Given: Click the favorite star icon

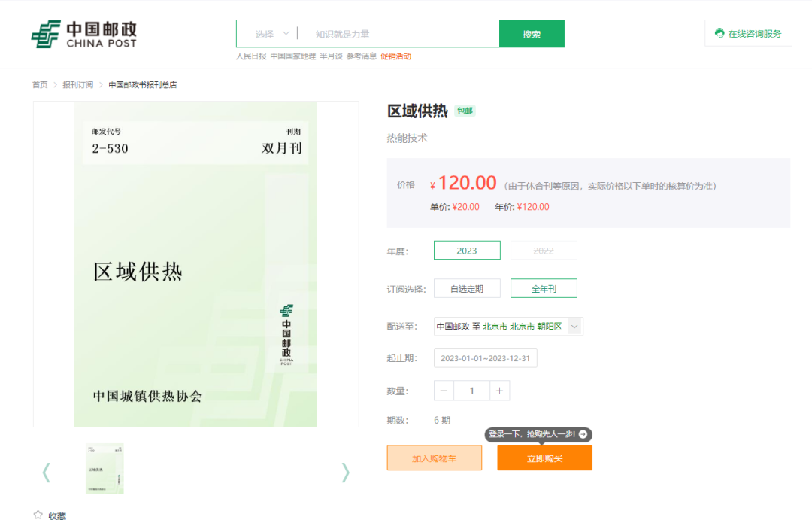Looking at the screenshot, I should tap(38, 515).
